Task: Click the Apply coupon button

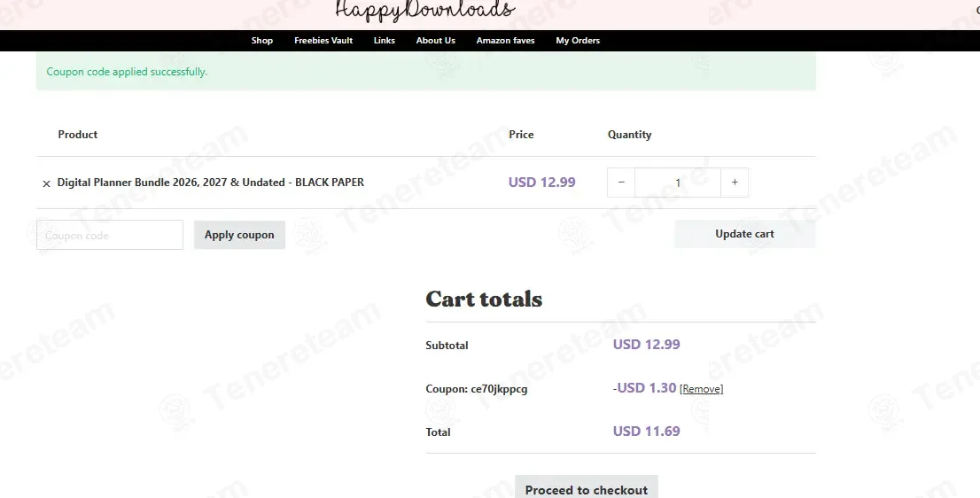Action: (239, 235)
